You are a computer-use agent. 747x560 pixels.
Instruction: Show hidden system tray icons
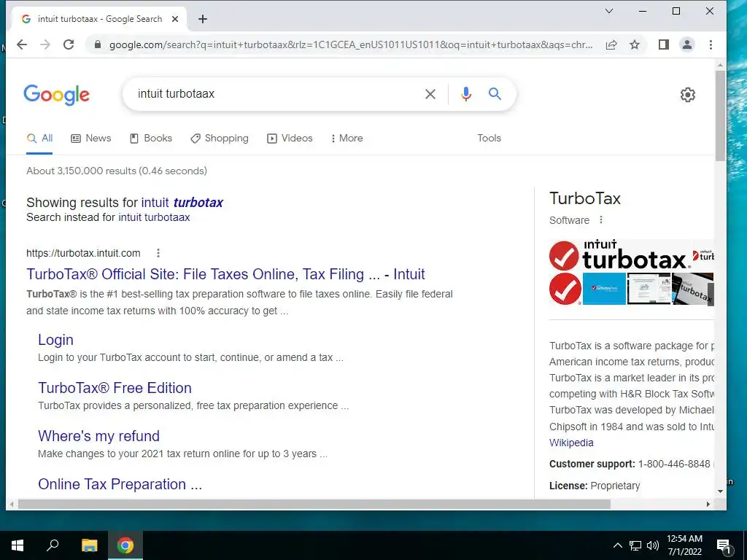coord(617,545)
